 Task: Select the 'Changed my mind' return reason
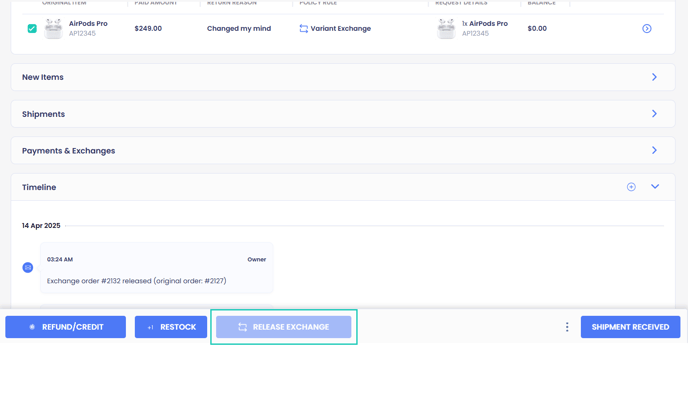(x=239, y=29)
